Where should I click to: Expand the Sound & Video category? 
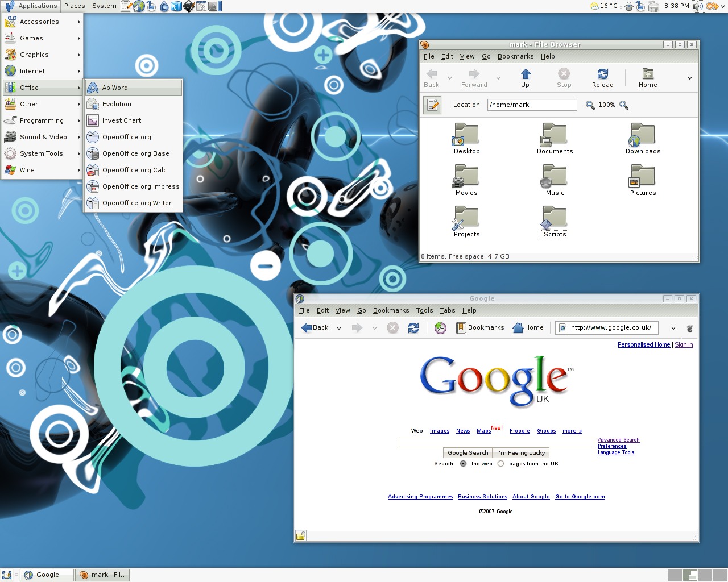pos(43,137)
